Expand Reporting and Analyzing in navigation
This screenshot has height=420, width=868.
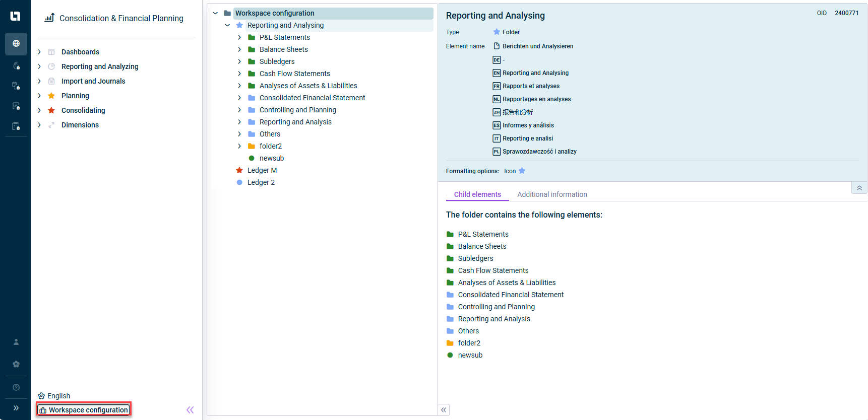point(39,66)
